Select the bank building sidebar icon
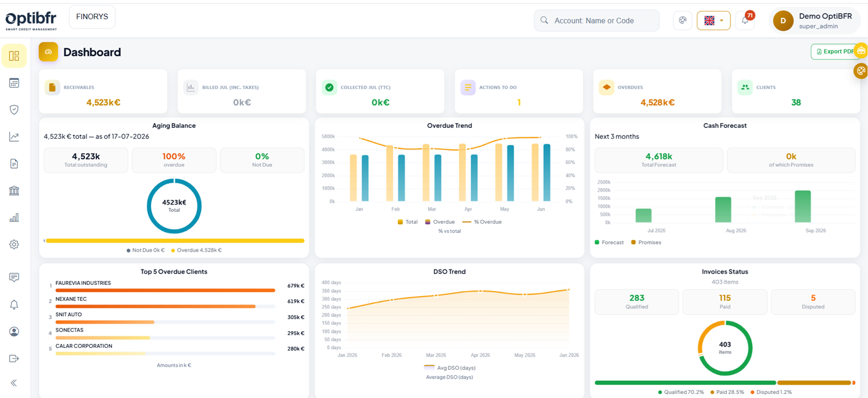The image size is (868, 398). (x=14, y=191)
